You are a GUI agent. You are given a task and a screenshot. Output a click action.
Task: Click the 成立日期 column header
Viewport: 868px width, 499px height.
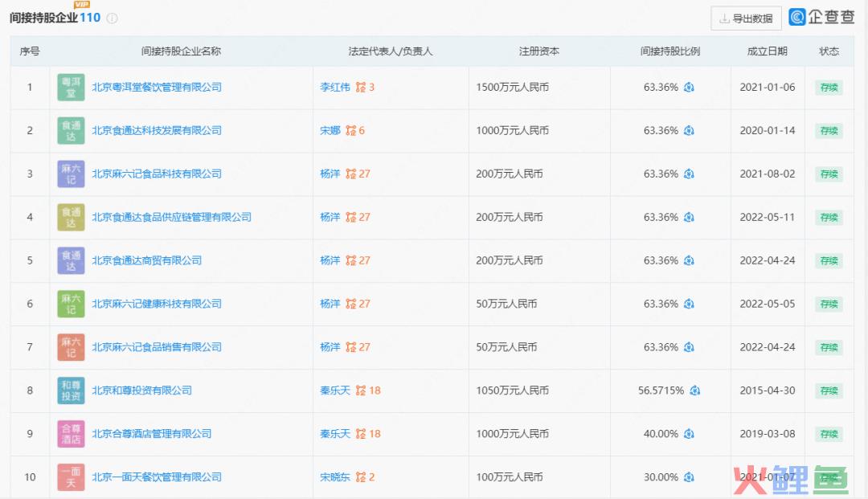(x=768, y=51)
